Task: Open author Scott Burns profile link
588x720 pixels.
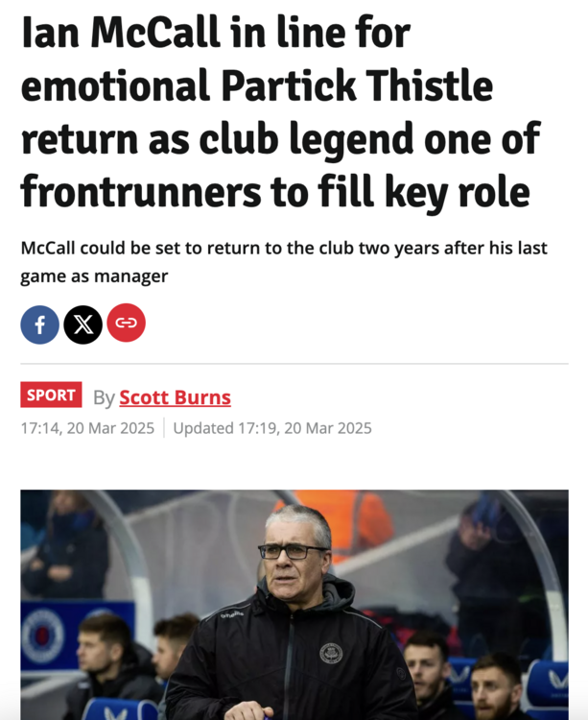Action: click(x=175, y=397)
